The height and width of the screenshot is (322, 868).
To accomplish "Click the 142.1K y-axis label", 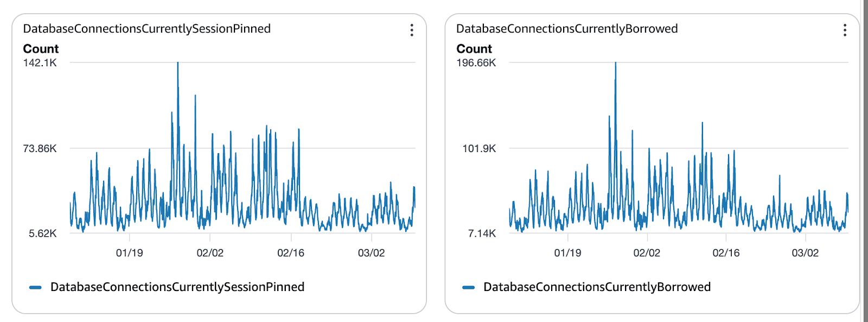I will [x=40, y=62].
